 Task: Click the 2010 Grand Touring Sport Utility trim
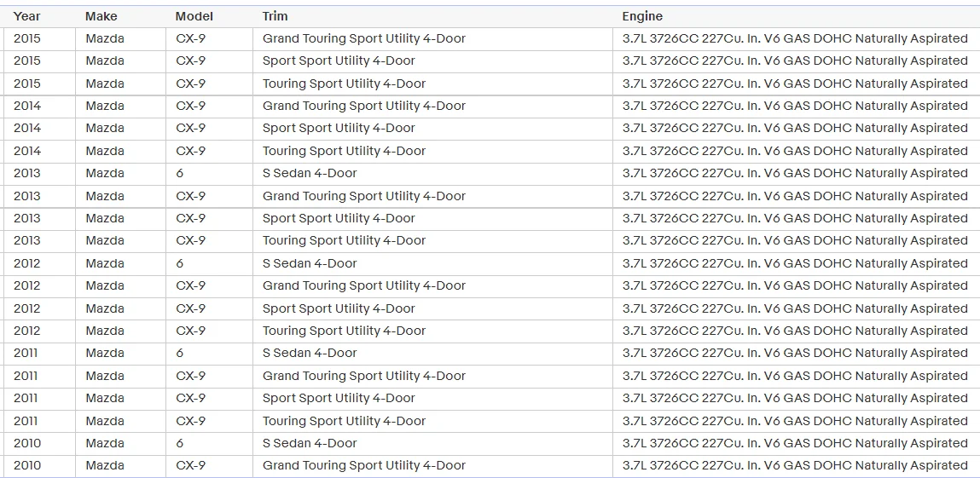tap(363, 465)
